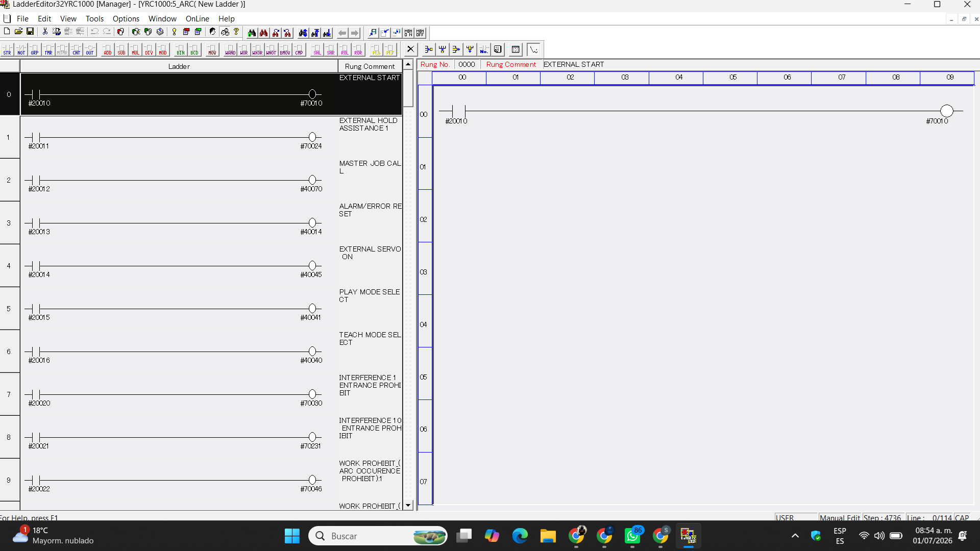Click the light bulb icon
This screenshot has width=980, height=551.
(x=174, y=32)
